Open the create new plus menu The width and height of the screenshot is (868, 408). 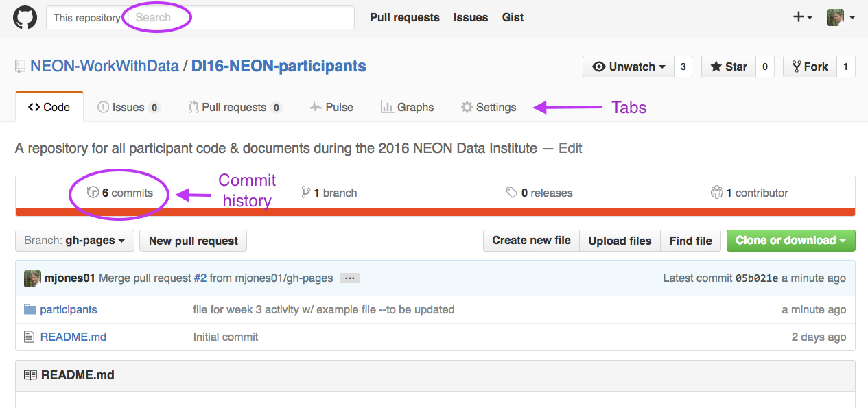(803, 17)
